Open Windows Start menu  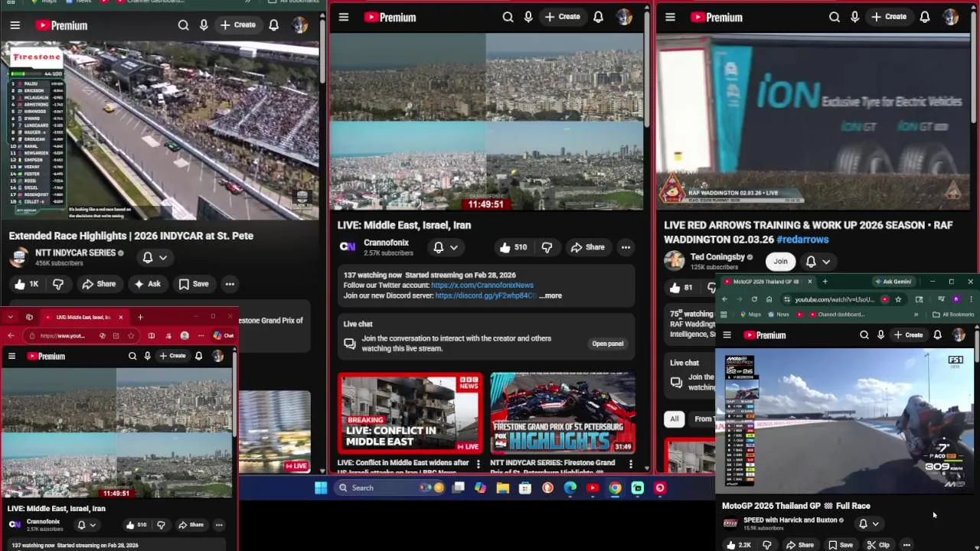point(321,487)
